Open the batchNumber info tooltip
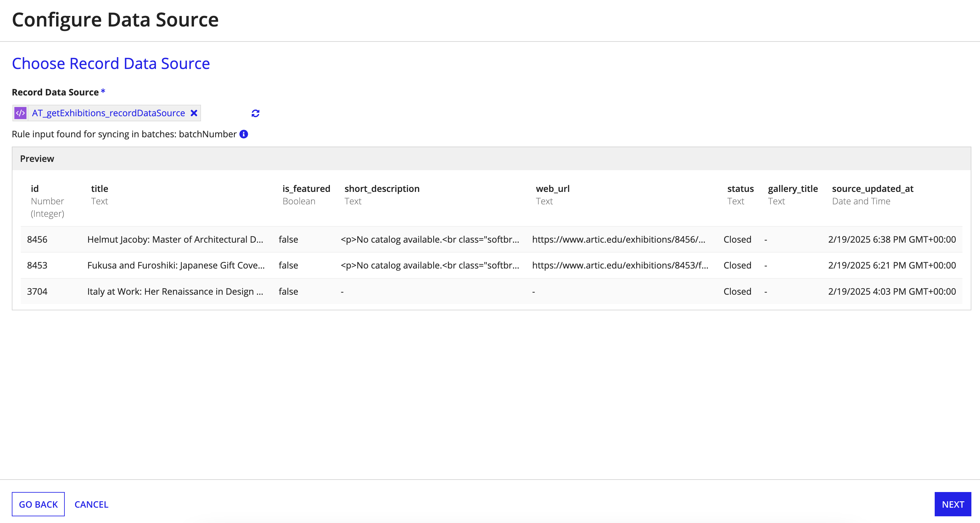 (244, 134)
